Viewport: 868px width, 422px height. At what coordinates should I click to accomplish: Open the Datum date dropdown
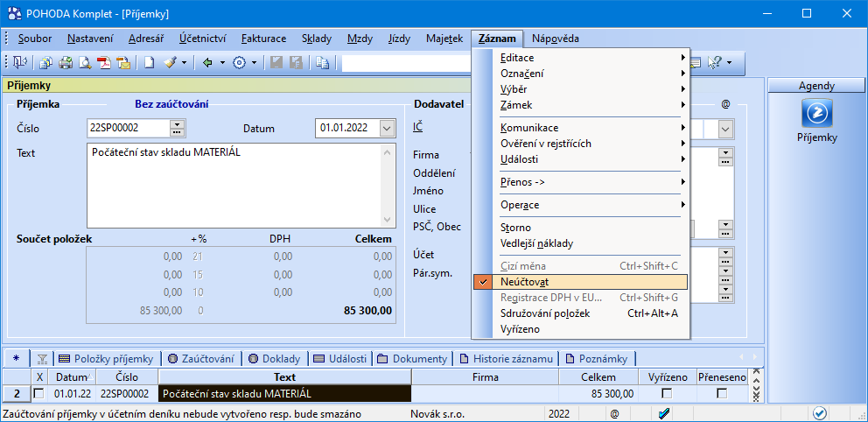click(x=387, y=128)
